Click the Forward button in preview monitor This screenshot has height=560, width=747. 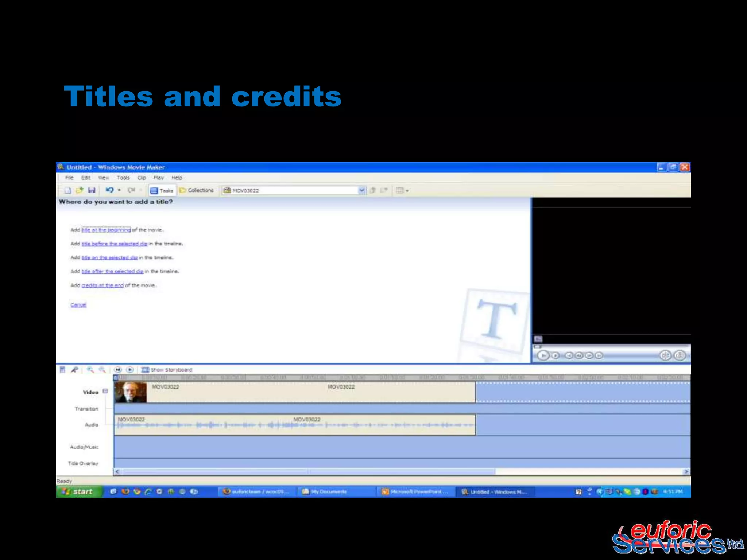click(599, 355)
